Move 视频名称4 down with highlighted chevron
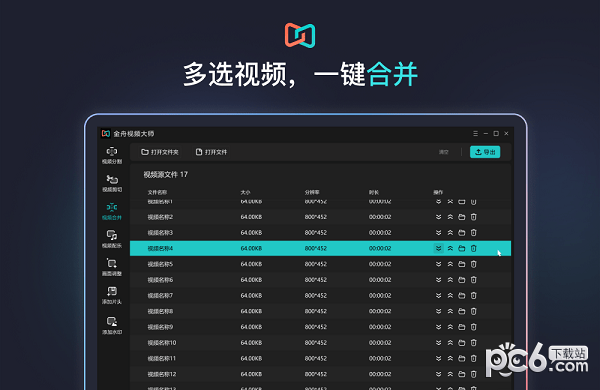 click(x=439, y=248)
